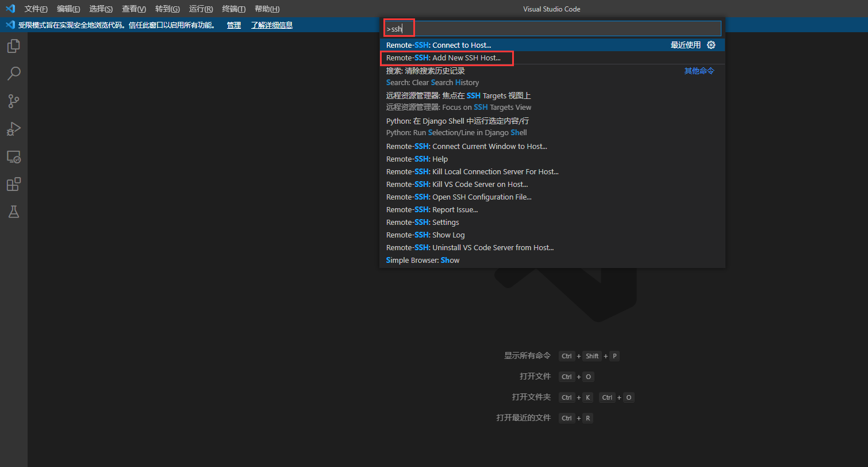The height and width of the screenshot is (467, 868).
Task: Open the Testing flask view
Action: 14,212
